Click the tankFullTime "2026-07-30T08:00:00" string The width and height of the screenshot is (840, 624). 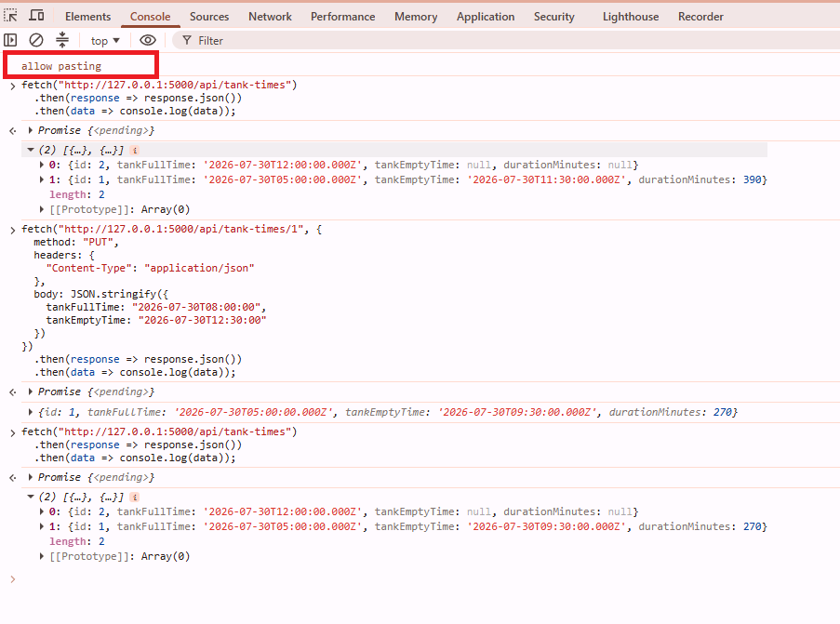point(196,308)
